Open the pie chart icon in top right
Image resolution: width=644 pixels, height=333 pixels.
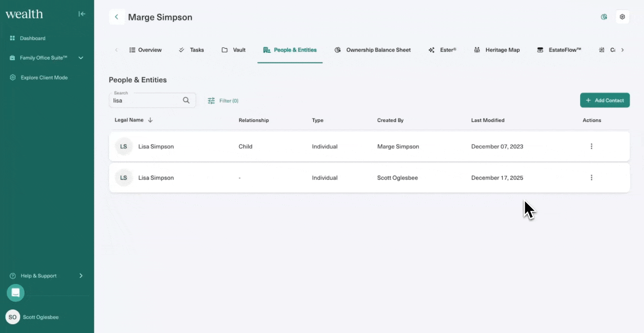pyautogui.click(x=604, y=17)
